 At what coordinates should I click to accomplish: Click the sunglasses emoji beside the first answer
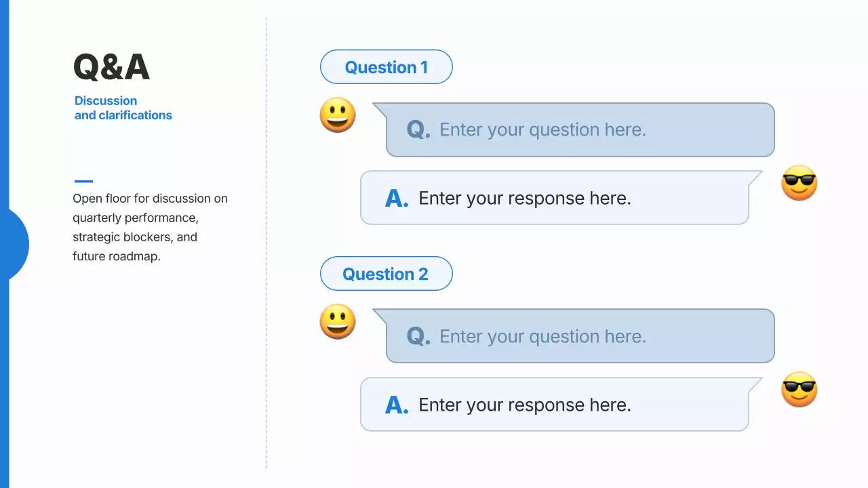tap(799, 183)
